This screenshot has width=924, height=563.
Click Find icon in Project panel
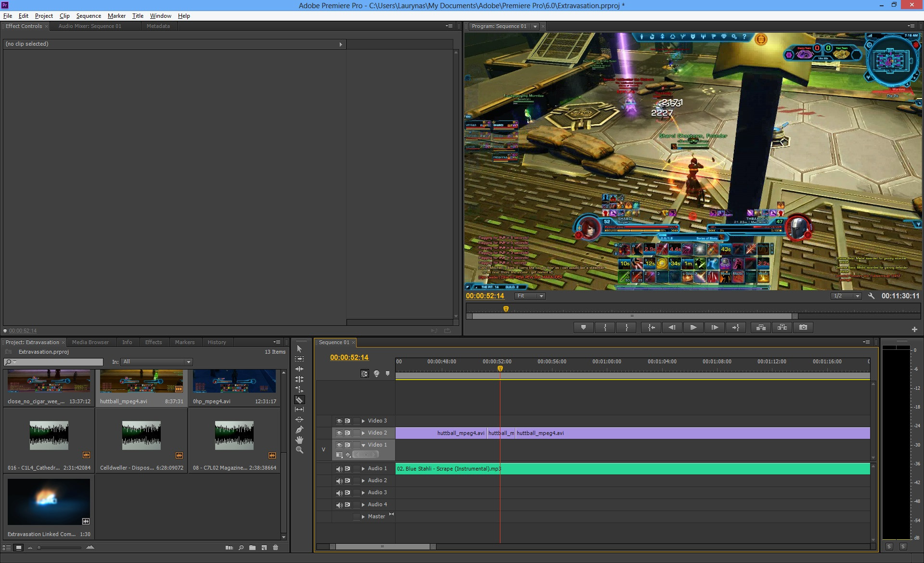coord(241,548)
